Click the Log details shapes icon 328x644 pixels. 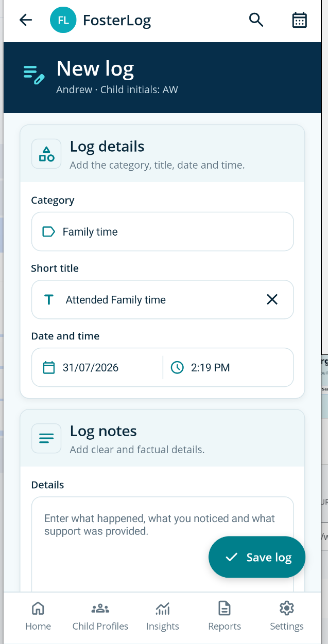[46, 153]
